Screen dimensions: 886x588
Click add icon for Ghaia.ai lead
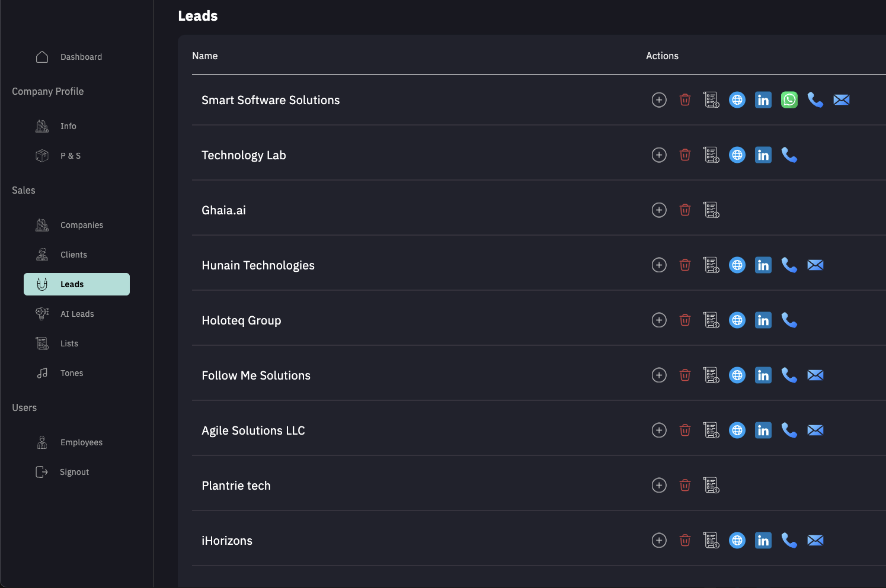tap(659, 210)
